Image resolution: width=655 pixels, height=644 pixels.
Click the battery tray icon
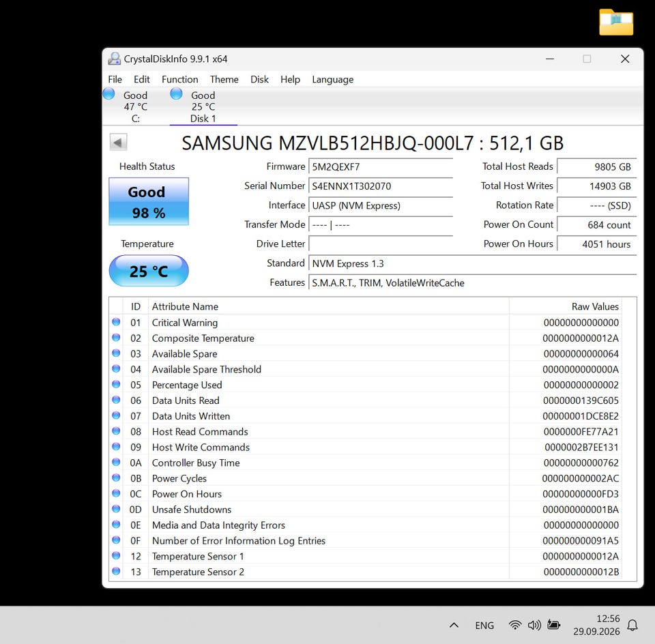(x=553, y=625)
